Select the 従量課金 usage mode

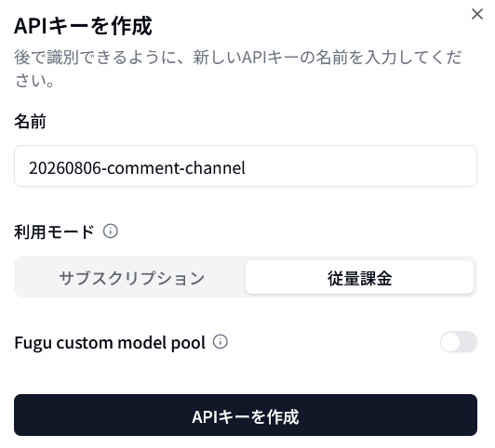pyautogui.click(x=359, y=277)
